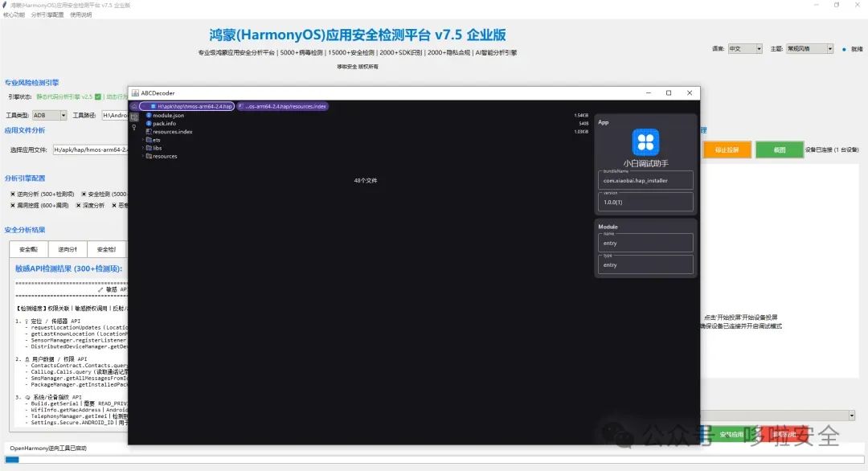Viewport: 868px width, 471px height.
Task: Minimize the ABCDecoder window
Action: point(649,93)
